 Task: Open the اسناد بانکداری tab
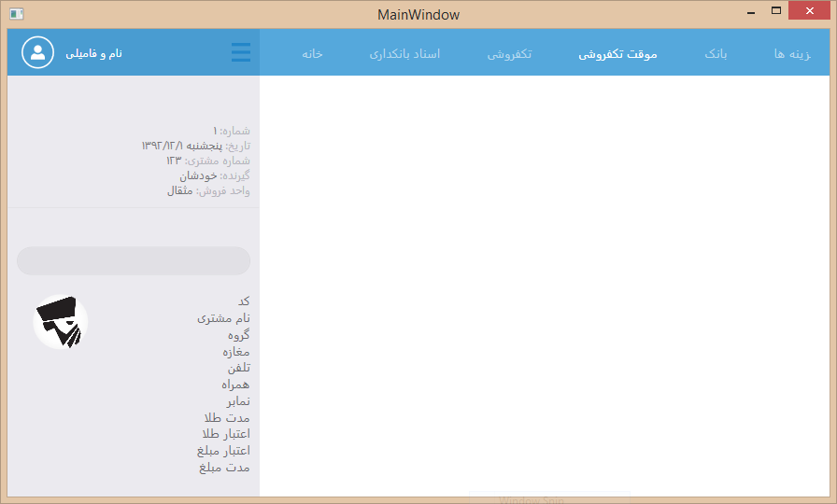[404, 54]
